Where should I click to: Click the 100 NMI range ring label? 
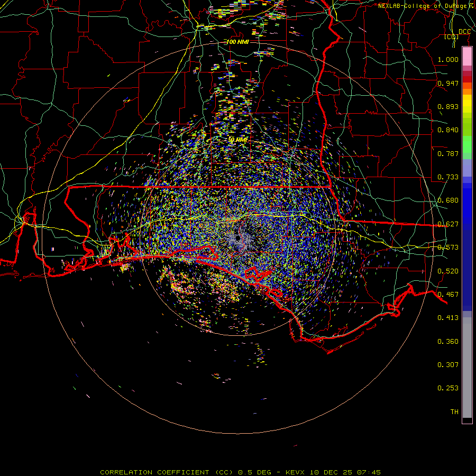[x=237, y=42]
